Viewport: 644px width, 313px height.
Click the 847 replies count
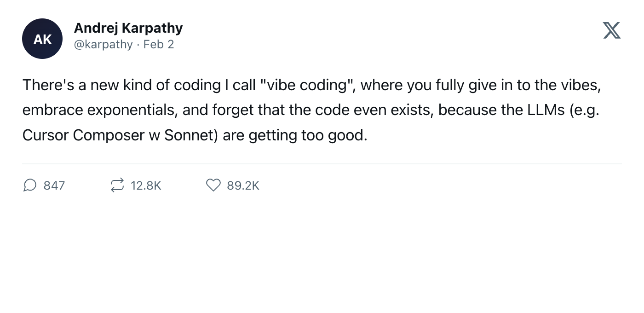click(54, 185)
